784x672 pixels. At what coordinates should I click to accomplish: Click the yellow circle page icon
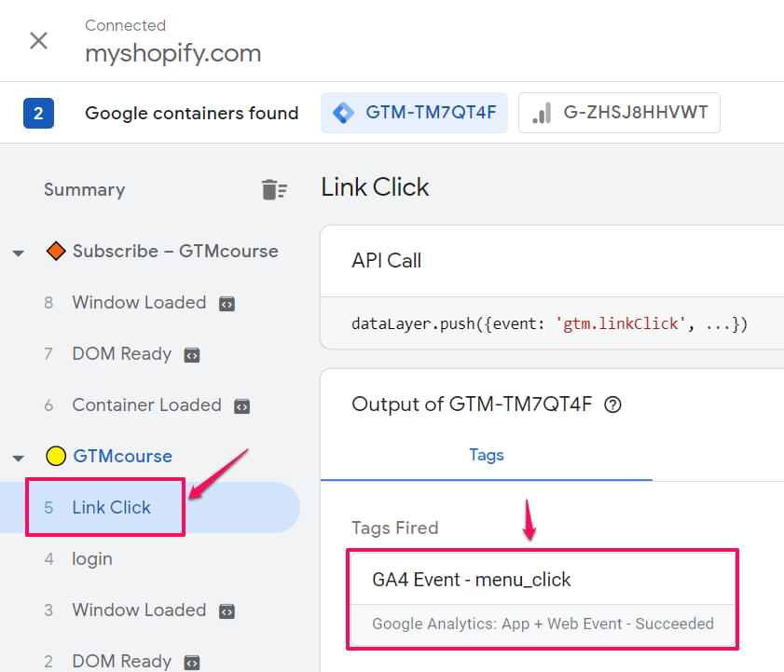click(x=56, y=456)
